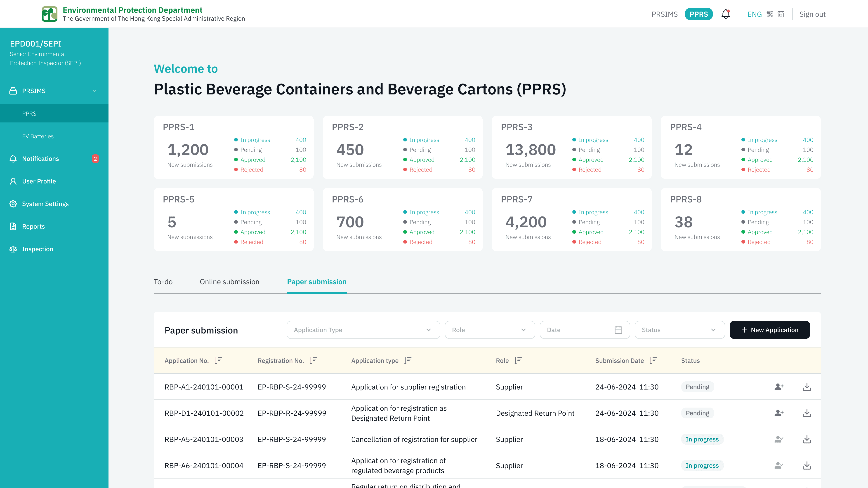Assign user to application RBP-D1-240101-00002
The width and height of the screenshot is (868, 488).
coord(779,413)
